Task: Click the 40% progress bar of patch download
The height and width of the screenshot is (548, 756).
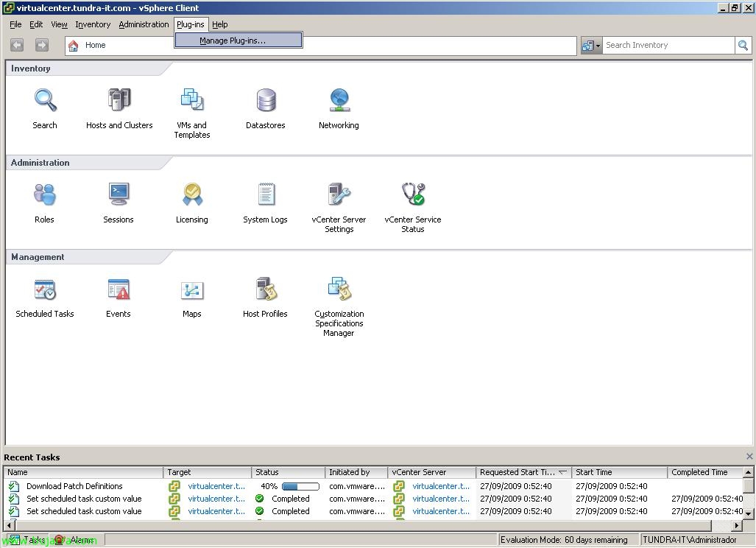Action: tap(300, 486)
